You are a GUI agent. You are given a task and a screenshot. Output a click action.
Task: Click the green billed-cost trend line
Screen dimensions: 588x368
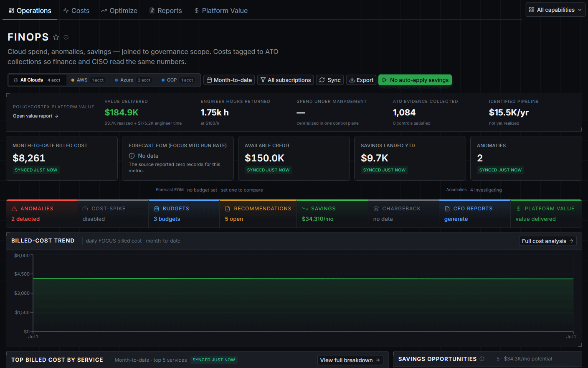coord(303,279)
